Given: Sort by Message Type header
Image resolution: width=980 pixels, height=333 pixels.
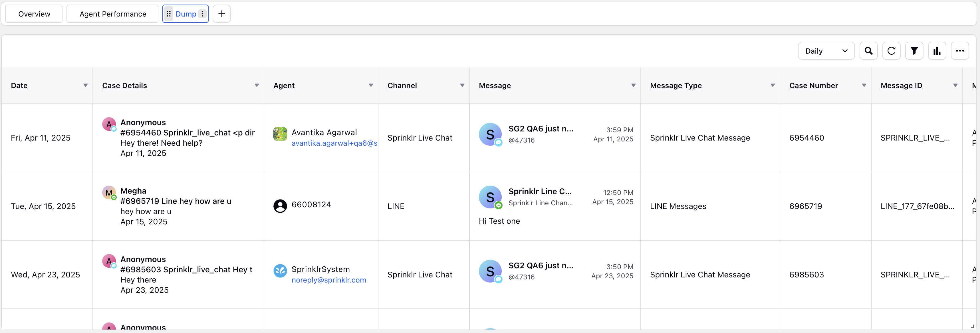Looking at the screenshot, I should pos(676,86).
